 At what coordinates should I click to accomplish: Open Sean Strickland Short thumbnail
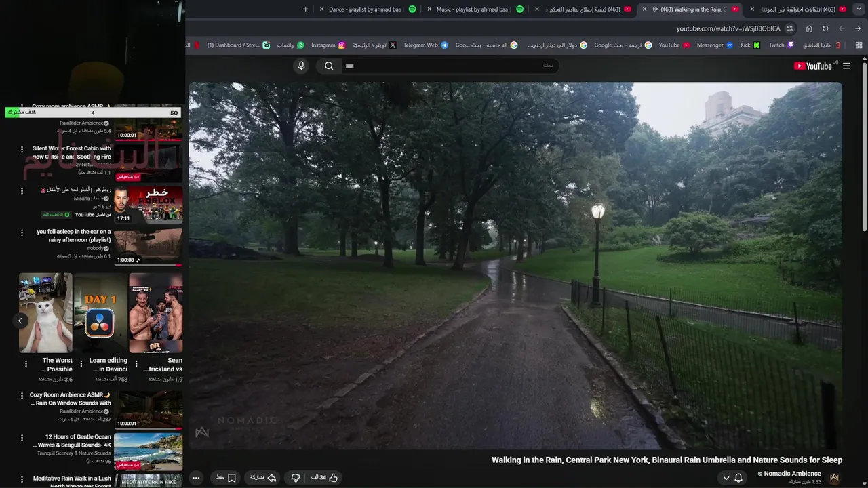(x=155, y=313)
